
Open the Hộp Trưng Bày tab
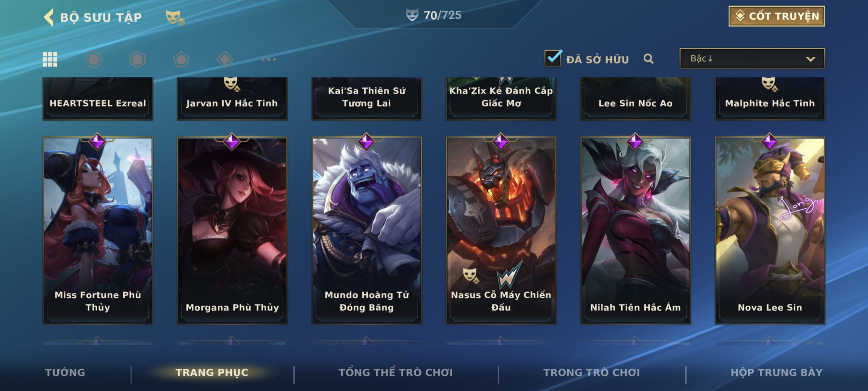tap(777, 372)
